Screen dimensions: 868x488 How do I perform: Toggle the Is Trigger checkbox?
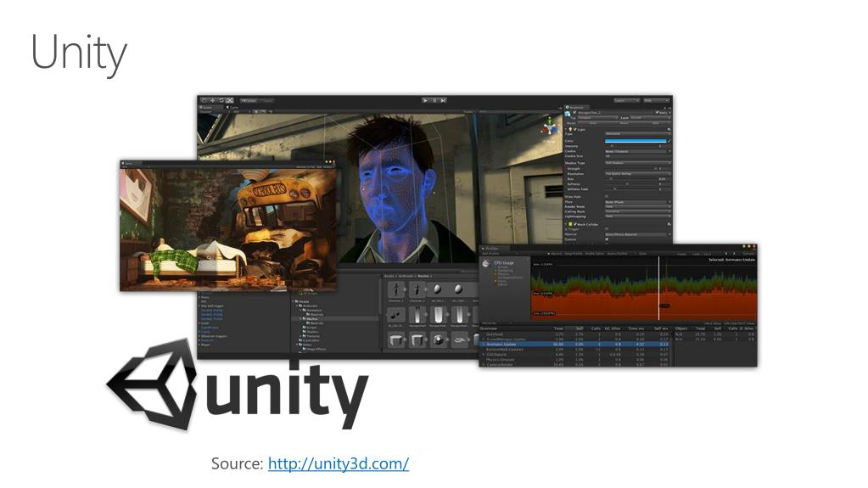607,229
